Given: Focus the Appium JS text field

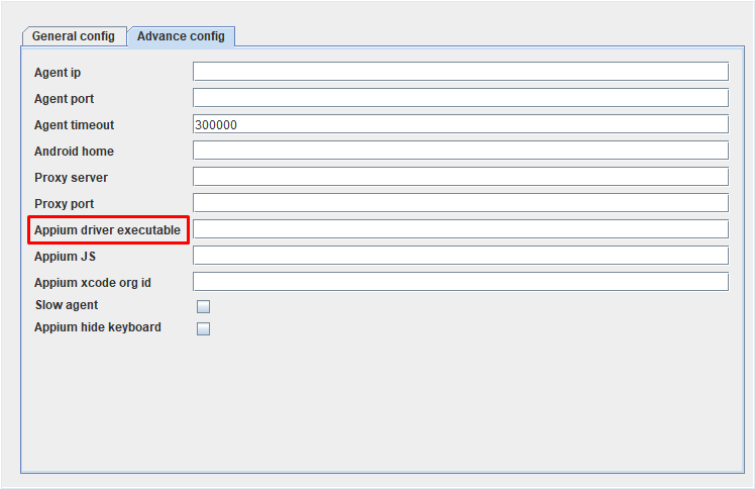Looking at the screenshot, I should 460,255.
